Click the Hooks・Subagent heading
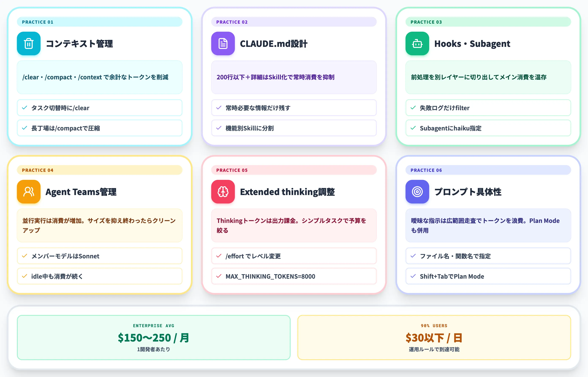This screenshot has width=588, height=377. click(472, 43)
